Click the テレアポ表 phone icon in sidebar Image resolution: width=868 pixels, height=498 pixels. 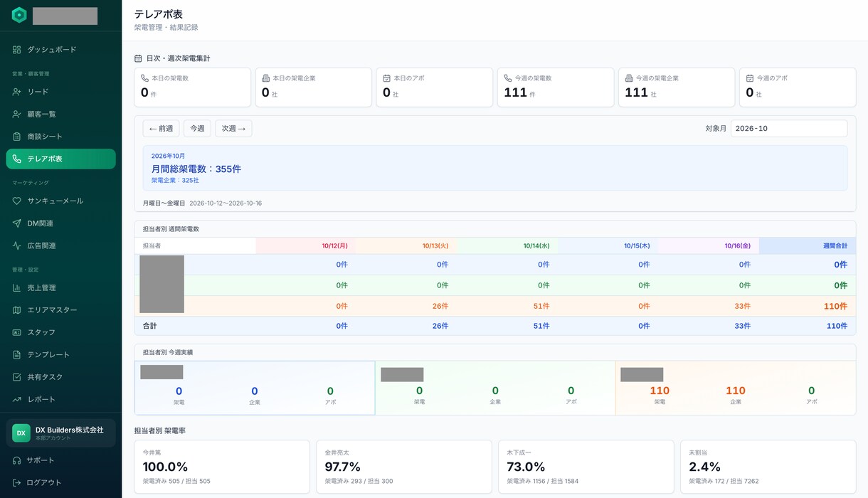pyautogui.click(x=17, y=159)
